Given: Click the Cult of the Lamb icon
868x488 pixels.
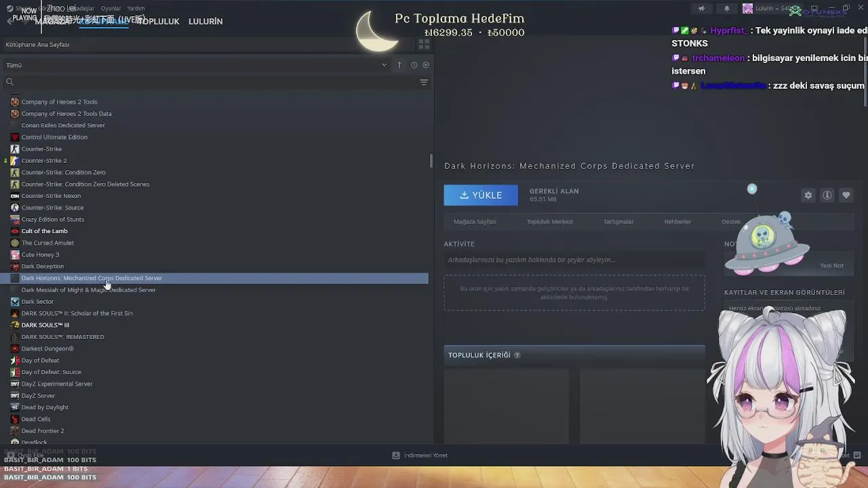Looking at the screenshot, I should point(15,231).
